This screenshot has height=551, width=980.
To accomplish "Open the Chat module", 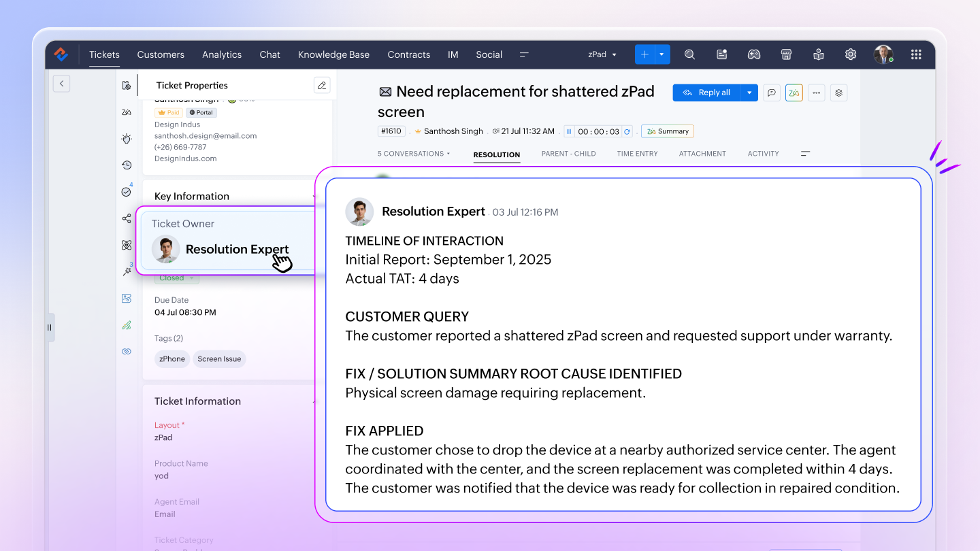I will (x=269, y=54).
